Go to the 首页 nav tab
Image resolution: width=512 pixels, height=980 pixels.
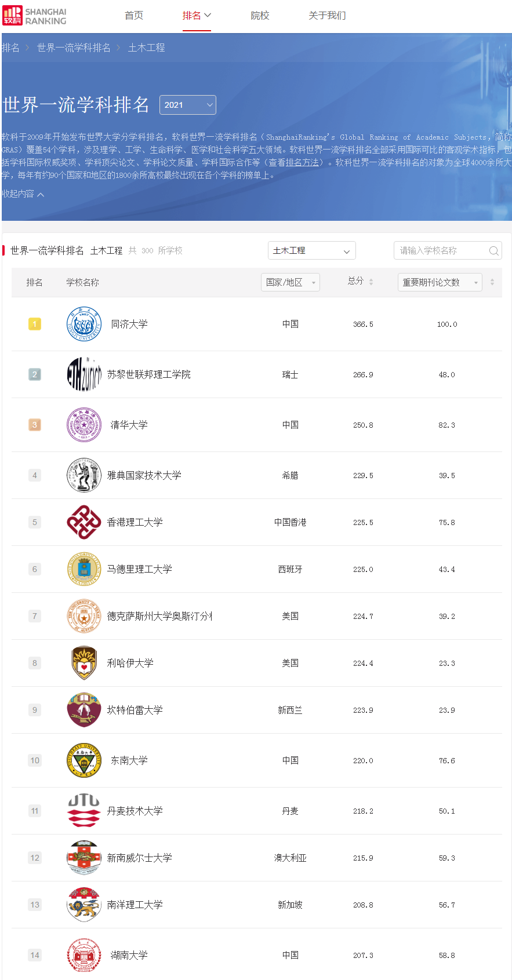click(x=134, y=16)
